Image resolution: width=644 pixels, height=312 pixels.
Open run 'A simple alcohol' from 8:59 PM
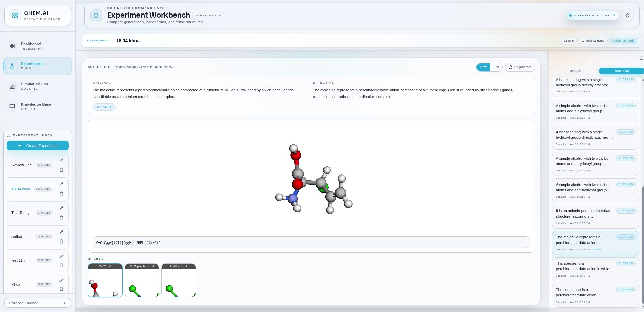(595, 190)
